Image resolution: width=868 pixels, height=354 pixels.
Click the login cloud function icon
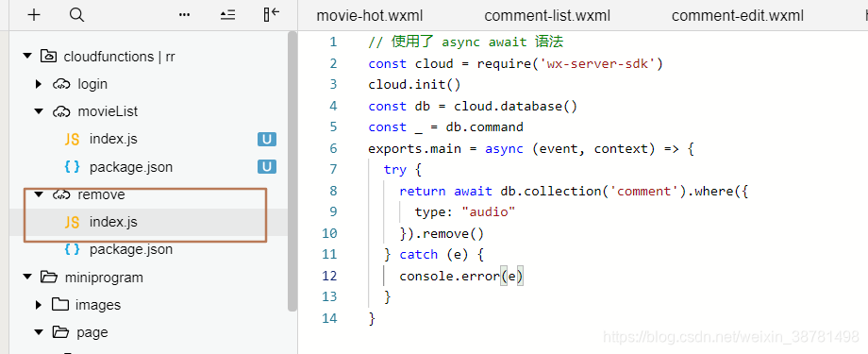tap(61, 84)
